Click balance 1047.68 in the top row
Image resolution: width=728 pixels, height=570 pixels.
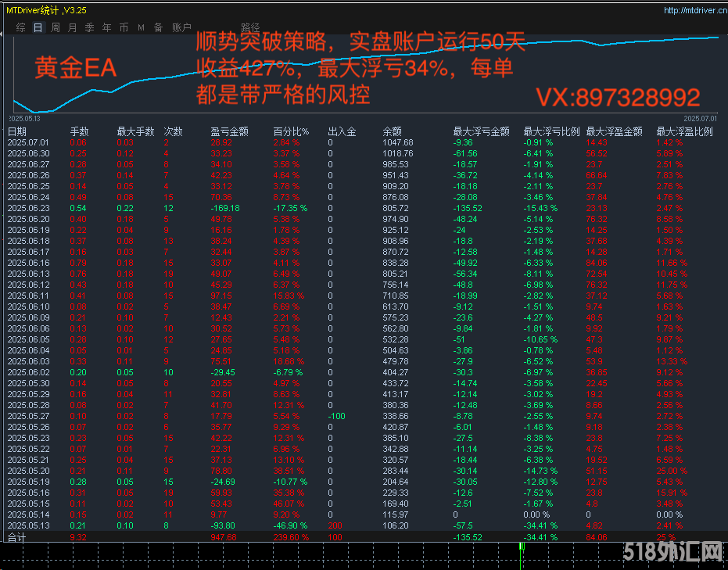[x=398, y=142]
